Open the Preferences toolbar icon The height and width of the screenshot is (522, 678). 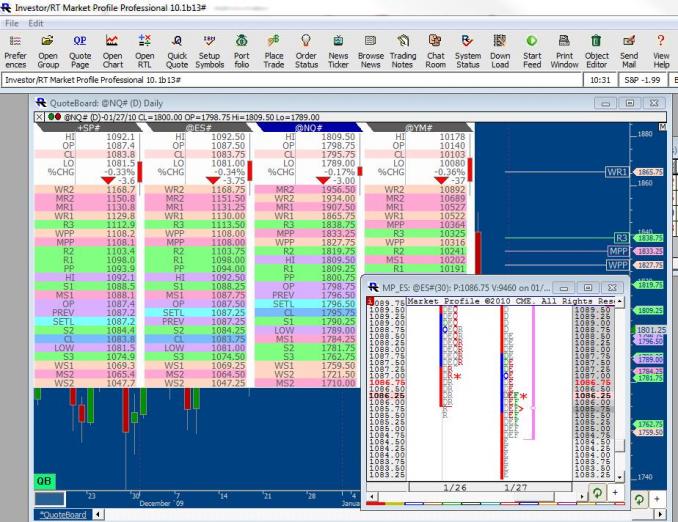[x=16, y=51]
